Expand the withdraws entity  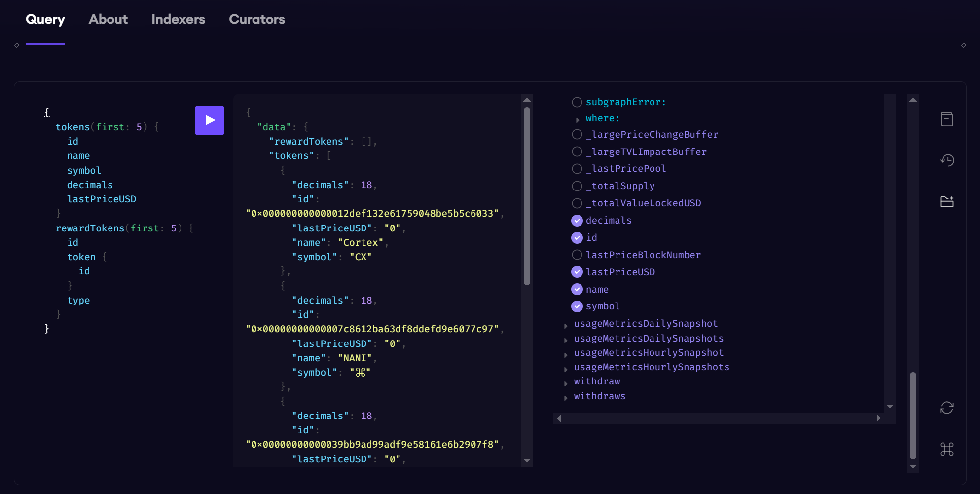pos(566,398)
